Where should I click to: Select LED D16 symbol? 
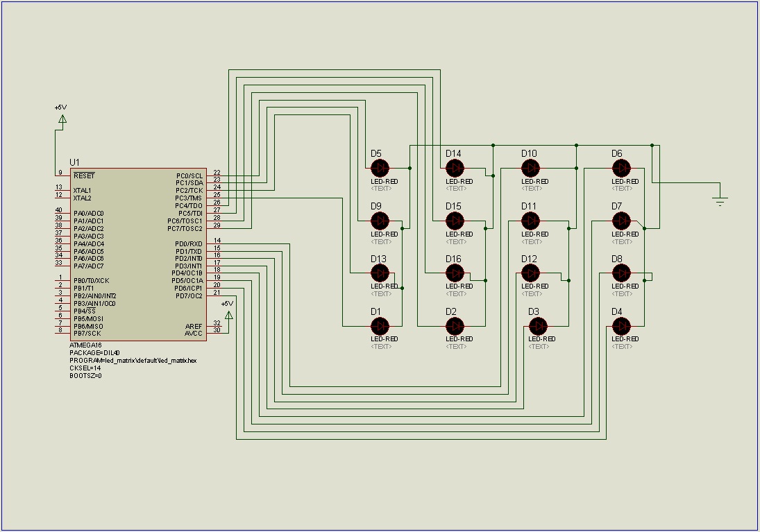point(455,272)
